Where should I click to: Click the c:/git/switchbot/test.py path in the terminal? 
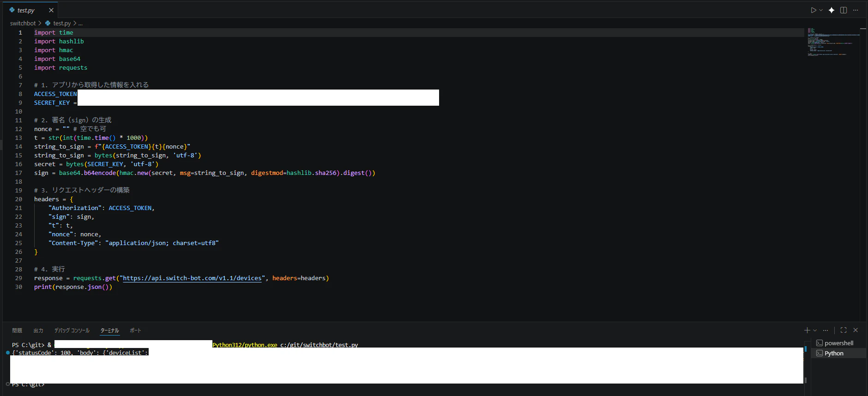319,345
